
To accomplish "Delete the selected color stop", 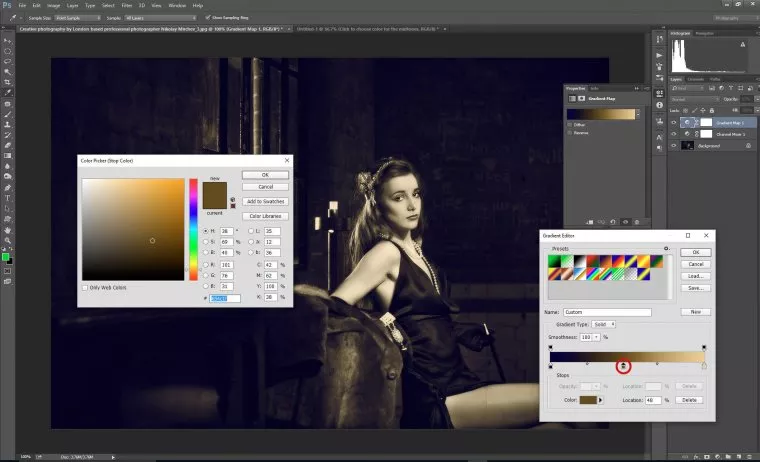I will coord(689,400).
